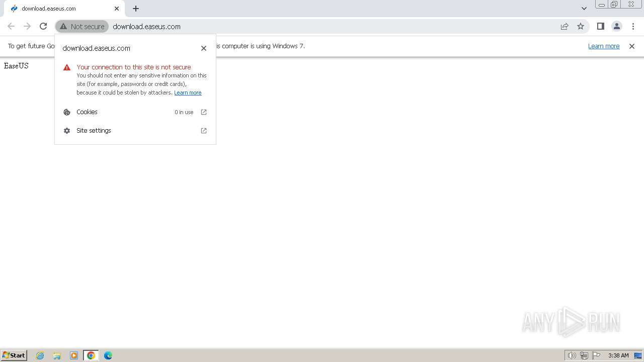Click Learn more in the Windows 7 infobar
This screenshot has width=644, height=362.
point(604,46)
